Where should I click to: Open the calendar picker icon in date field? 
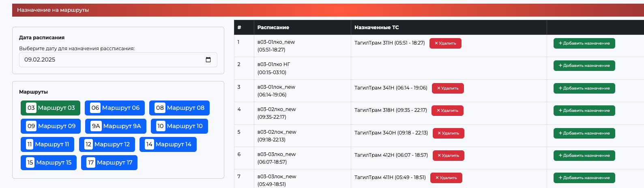tap(208, 60)
